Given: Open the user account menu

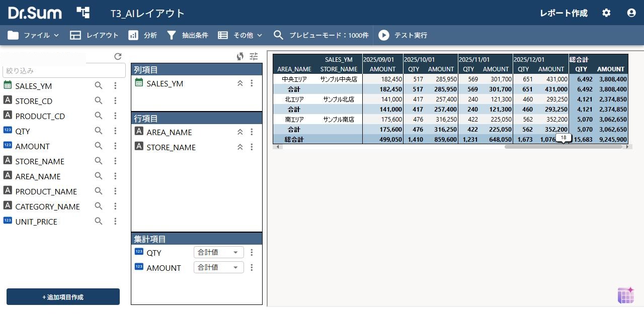Looking at the screenshot, I should 631,13.
